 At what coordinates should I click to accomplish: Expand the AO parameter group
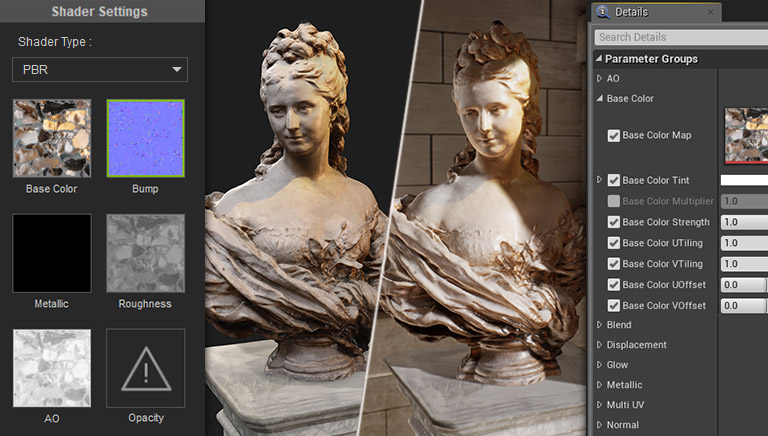(x=599, y=78)
